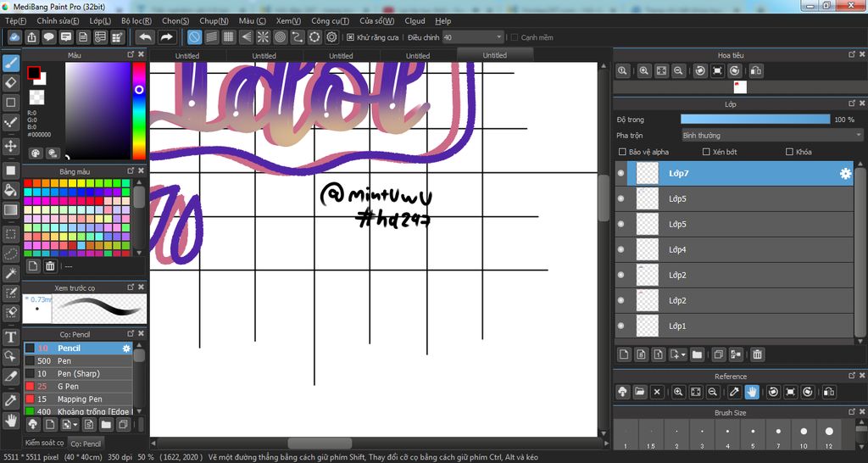This screenshot has width=868, height=463.
Task: Select the Text tool
Action: [x=10, y=337]
